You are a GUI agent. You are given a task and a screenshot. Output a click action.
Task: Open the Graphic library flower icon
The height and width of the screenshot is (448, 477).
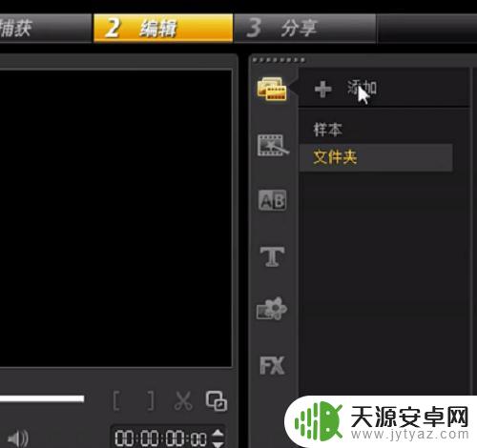[272, 309]
